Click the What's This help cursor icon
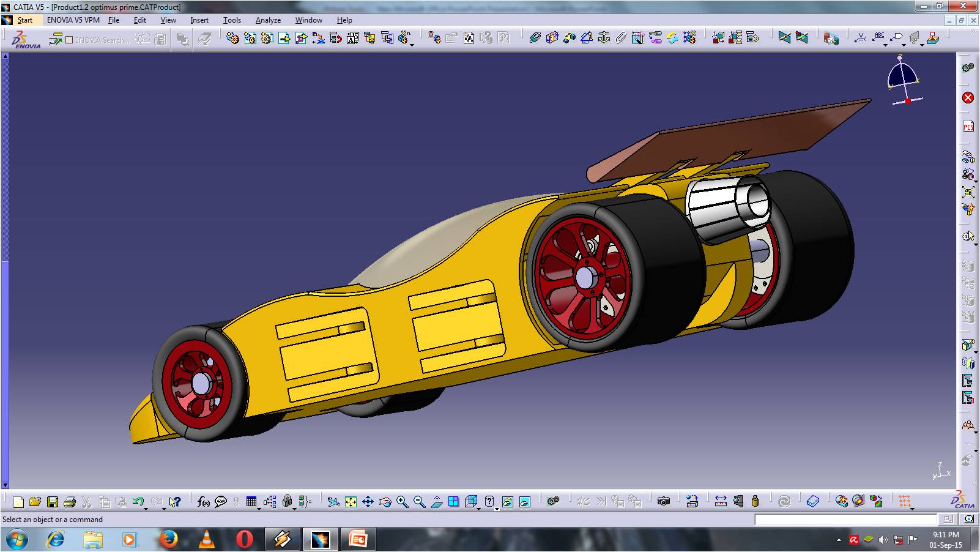Screen dimensions: 980x552 click(174, 502)
